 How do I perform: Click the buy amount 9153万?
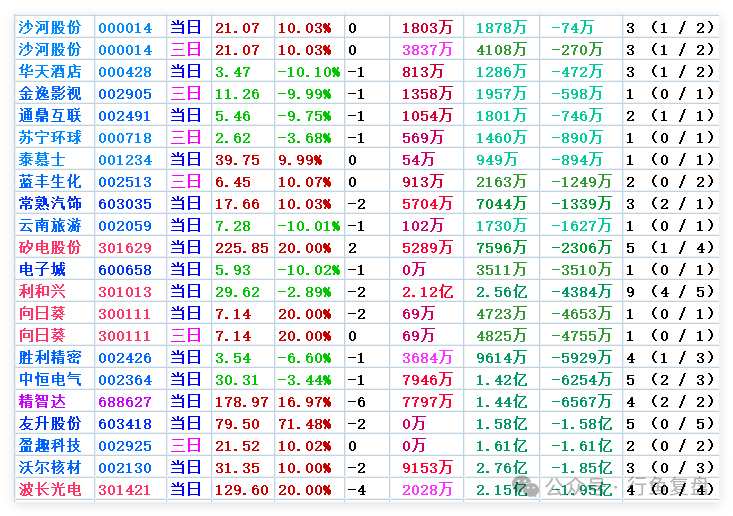427,467
